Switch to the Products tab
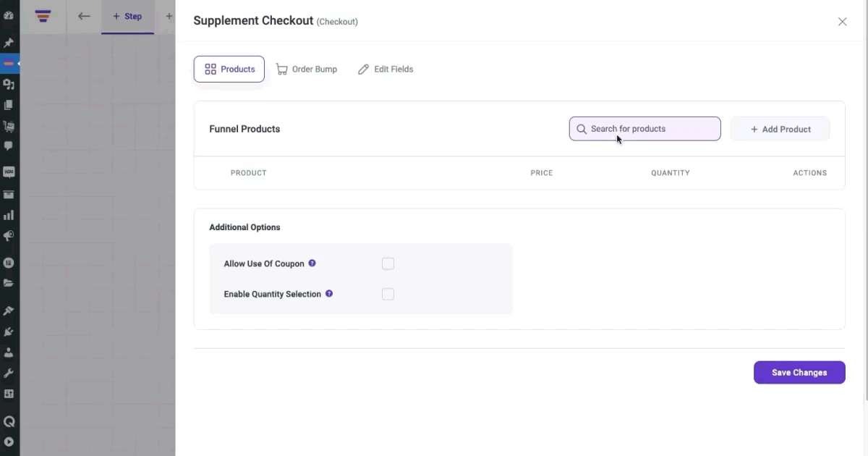868x456 pixels. [229, 69]
